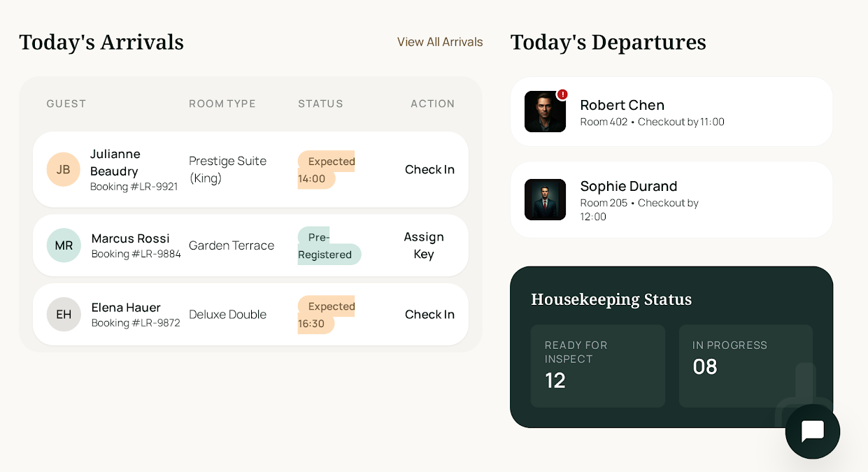Click the Guest column header
The height and width of the screenshot is (472, 868).
coord(66,103)
